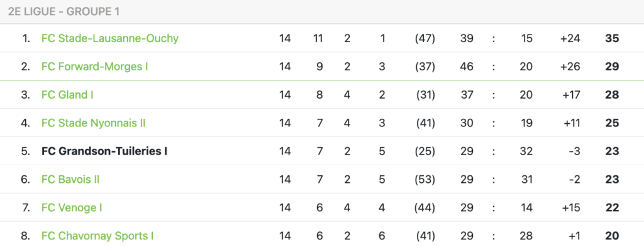The height and width of the screenshot is (247, 644).
Task: Click the (53) value in FC Bavois row
Action: [425, 180]
